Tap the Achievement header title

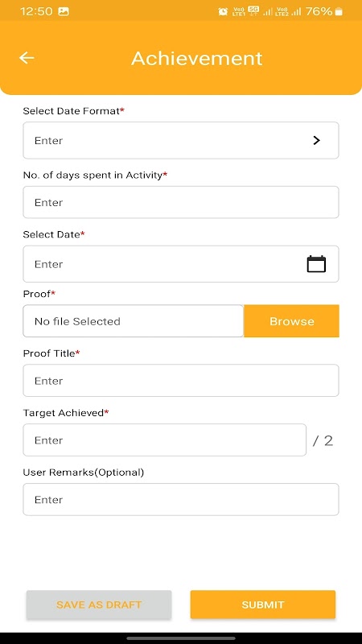coord(196,58)
